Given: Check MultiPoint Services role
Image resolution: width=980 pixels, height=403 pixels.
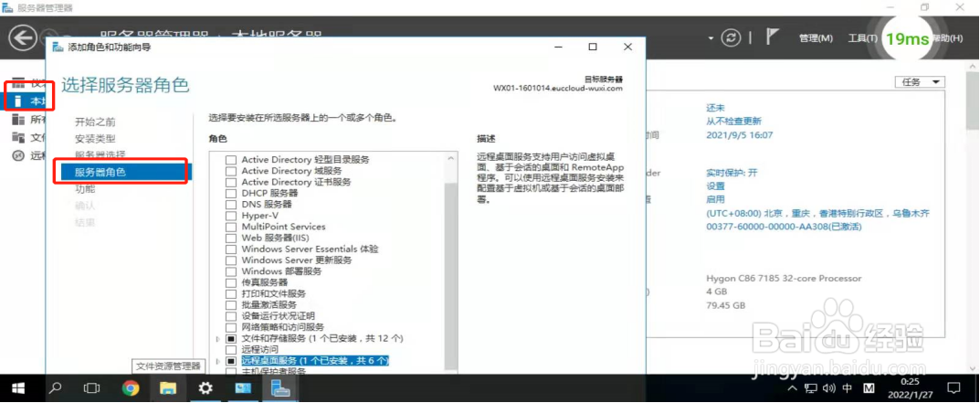Looking at the screenshot, I should (x=231, y=227).
